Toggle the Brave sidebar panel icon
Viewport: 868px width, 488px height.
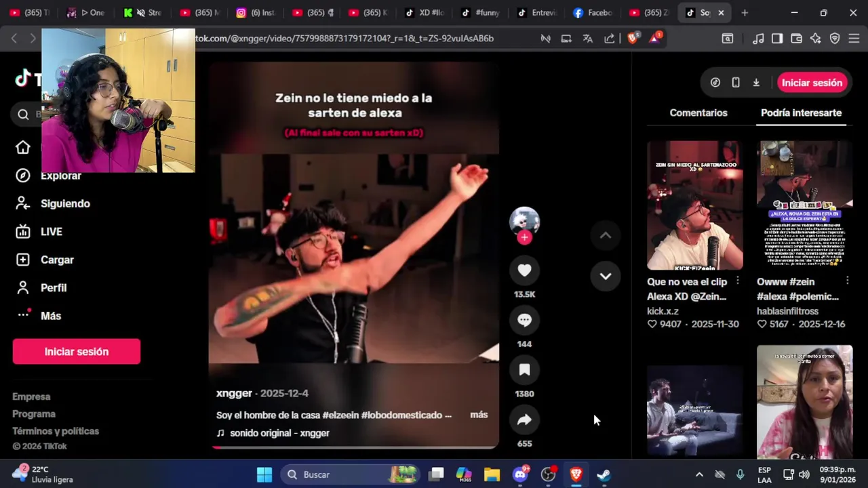[777, 39]
